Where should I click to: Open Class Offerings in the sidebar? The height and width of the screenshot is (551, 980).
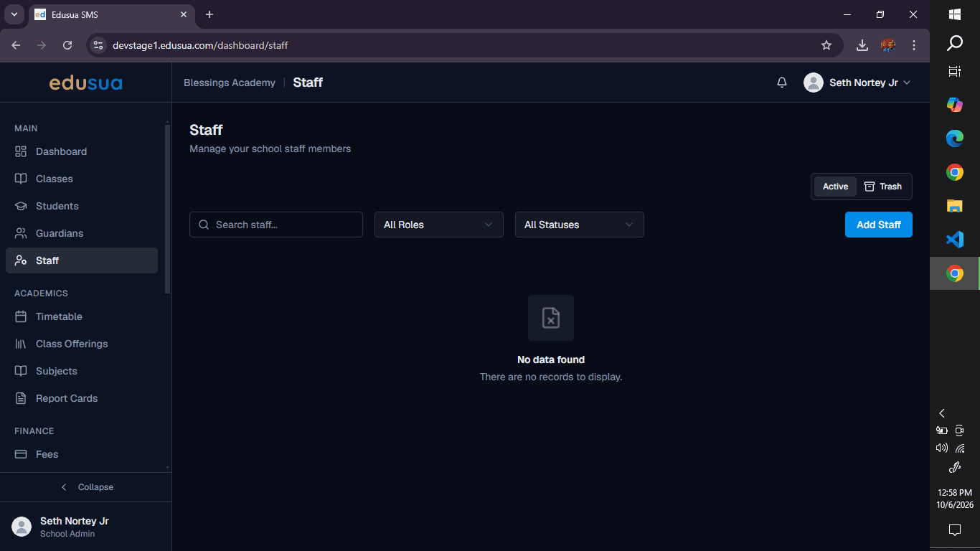(x=82, y=344)
